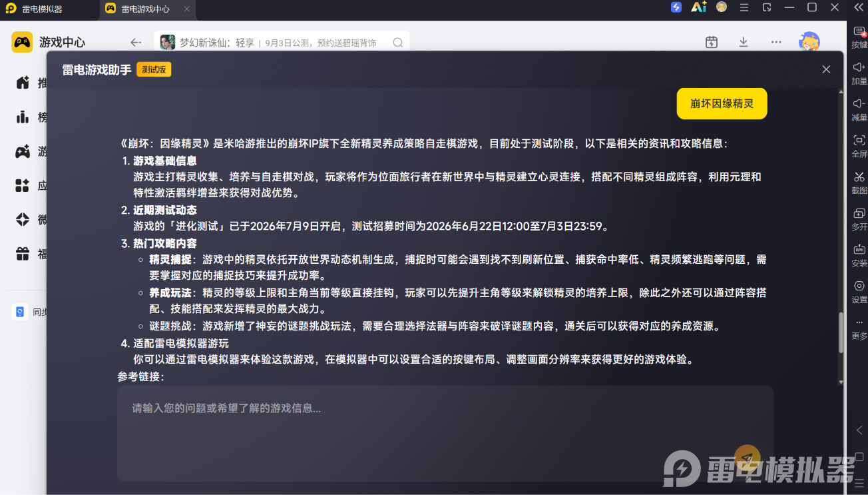868x495 pixels.
Task: Click the chat scrollbar down arrow
Action: [841, 382]
